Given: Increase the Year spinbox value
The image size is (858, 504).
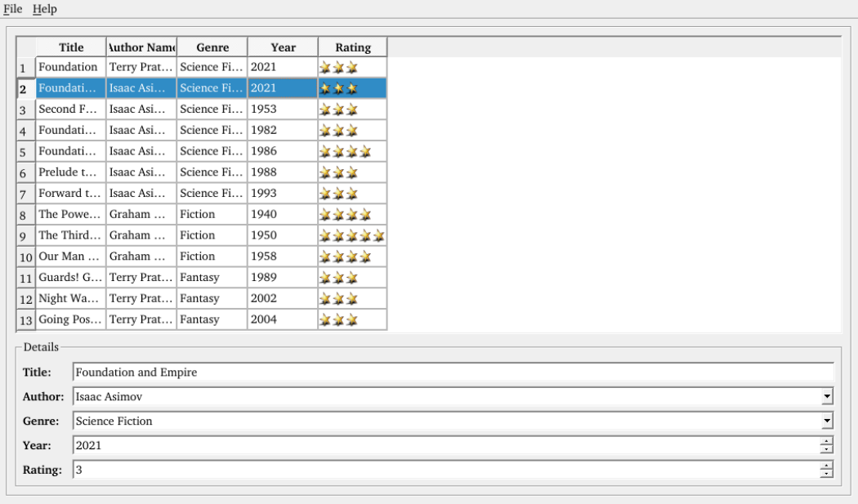Looking at the screenshot, I should 827,441.
